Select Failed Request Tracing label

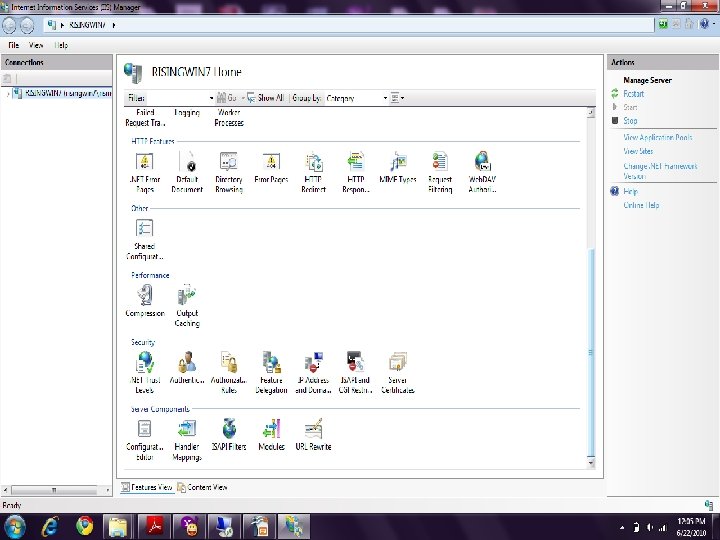point(145,118)
